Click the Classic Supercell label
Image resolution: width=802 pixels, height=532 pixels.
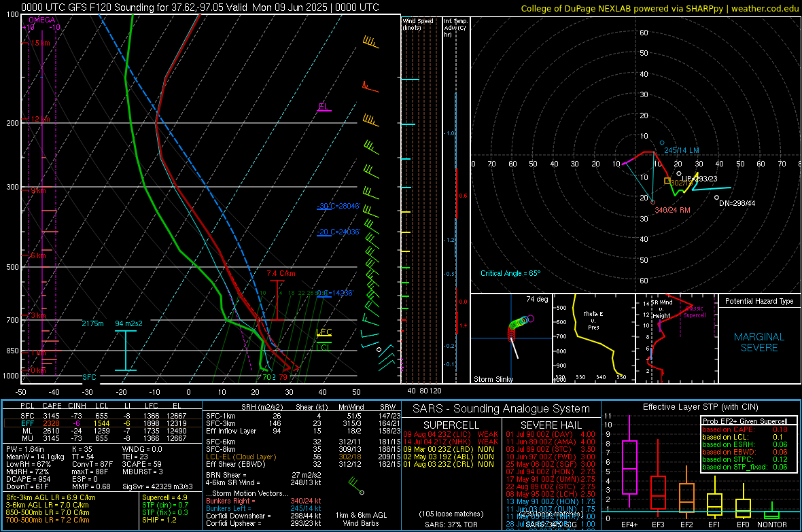pyautogui.click(x=695, y=312)
